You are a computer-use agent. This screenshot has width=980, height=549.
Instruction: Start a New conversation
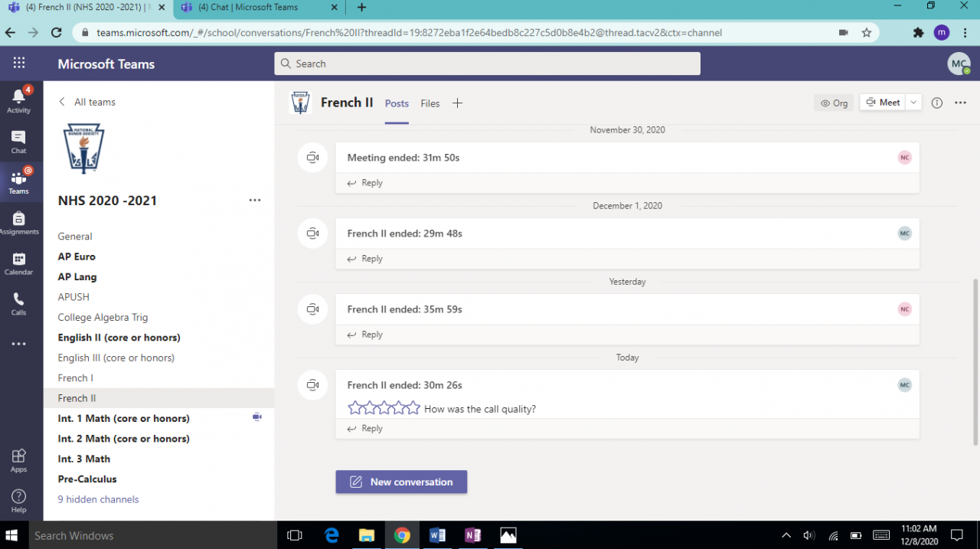click(401, 482)
